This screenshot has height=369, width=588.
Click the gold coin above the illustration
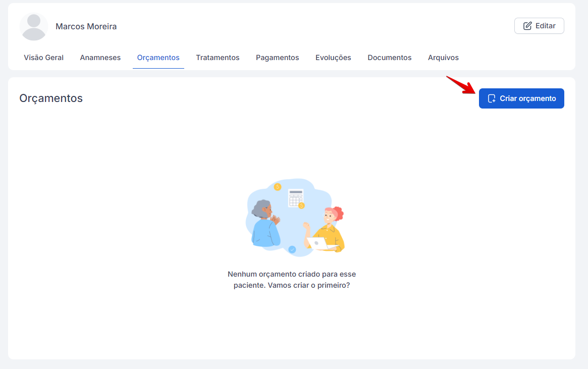277,187
